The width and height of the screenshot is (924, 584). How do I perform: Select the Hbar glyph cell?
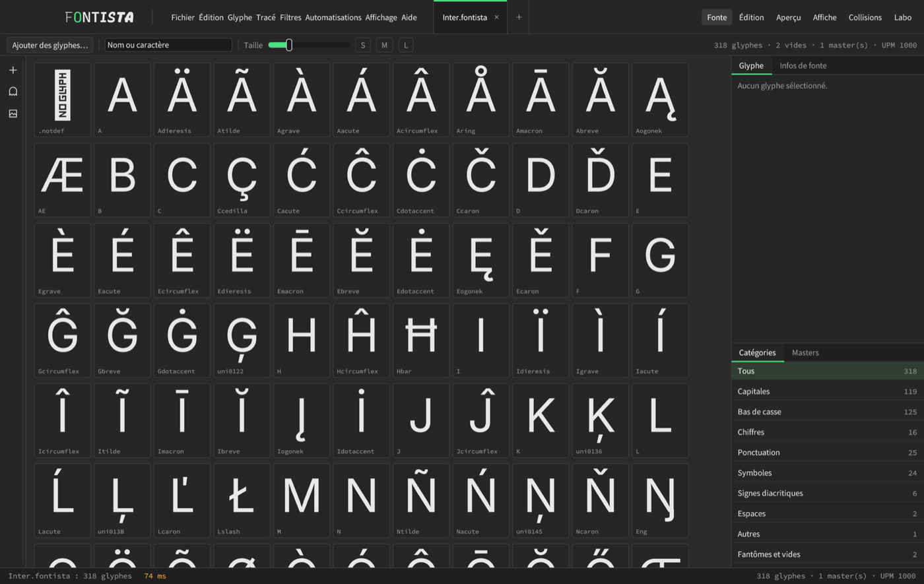[421, 341]
